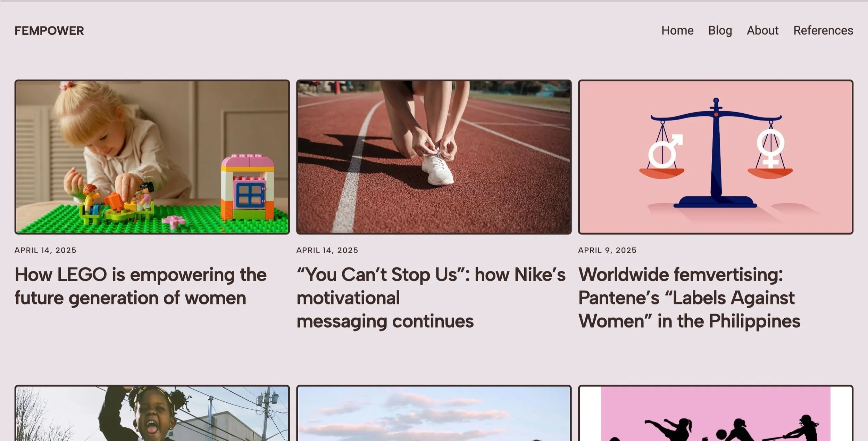This screenshot has width=868, height=441.
Task: Click the female symbol on the scales image
Action: pos(770,148)
